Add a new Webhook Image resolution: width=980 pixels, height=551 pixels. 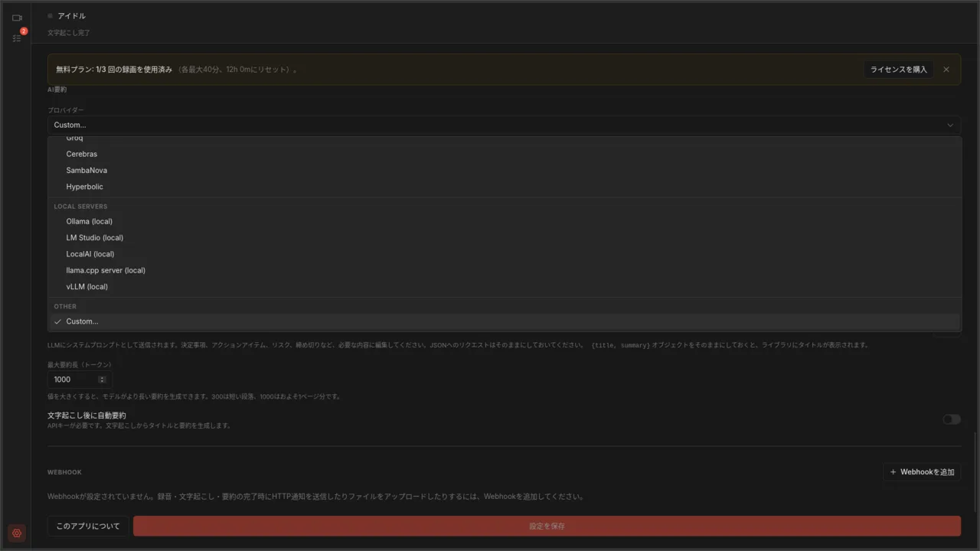(x=922, y=472)
